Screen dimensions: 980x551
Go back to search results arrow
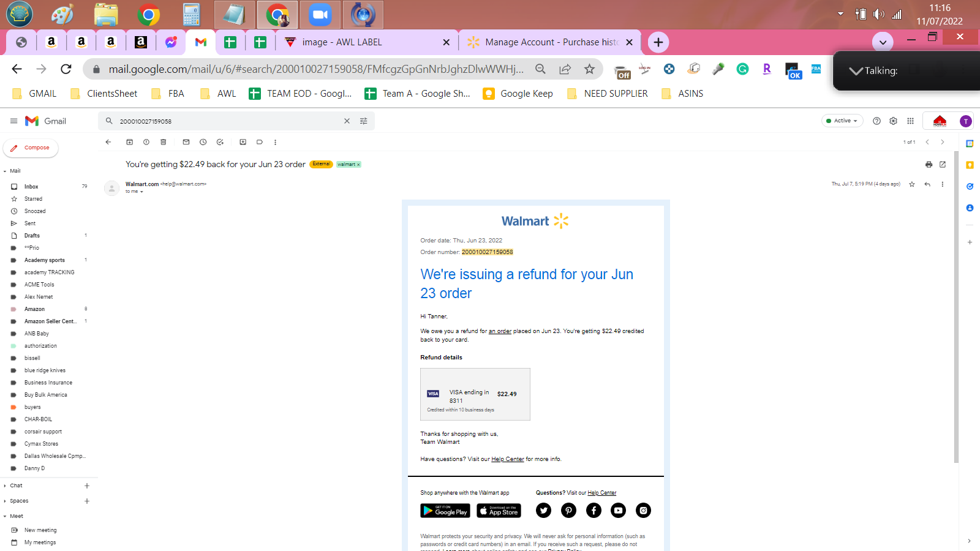click(x=108, y=142)
